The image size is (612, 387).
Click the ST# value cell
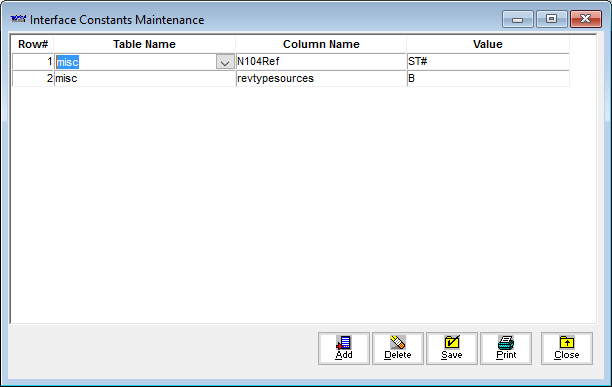click(488, 62)
